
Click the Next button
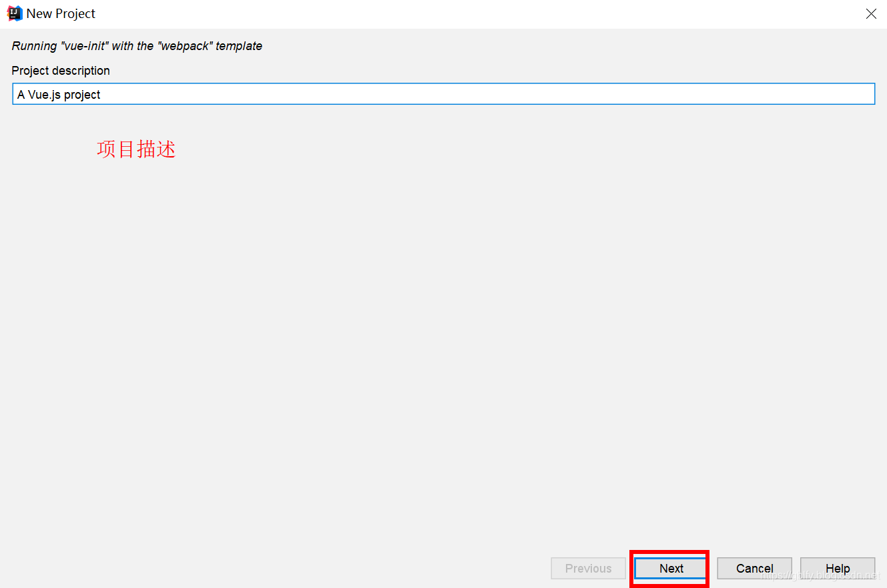(x=671, y=568)
